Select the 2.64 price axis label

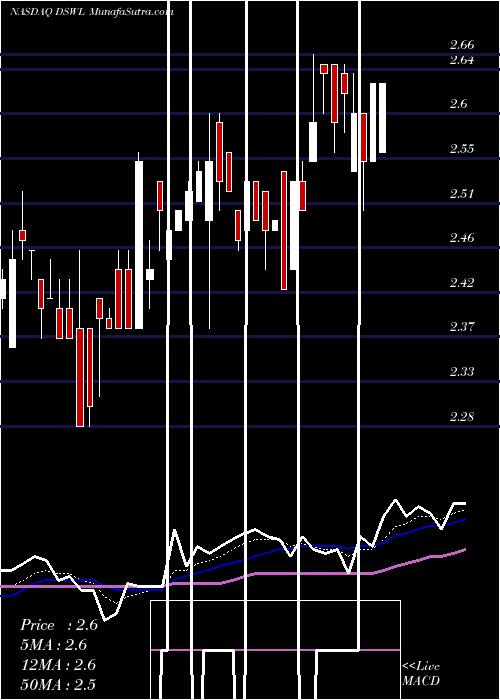462,59
